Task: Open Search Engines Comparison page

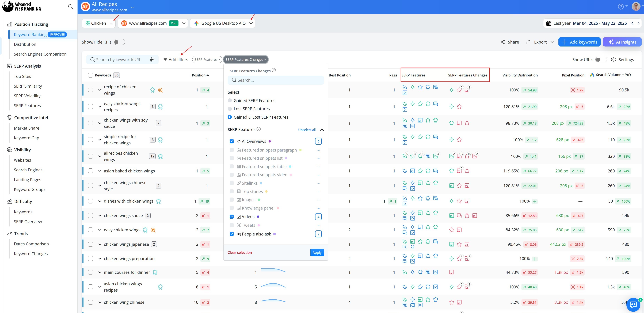Action: (x=40, y=54)
